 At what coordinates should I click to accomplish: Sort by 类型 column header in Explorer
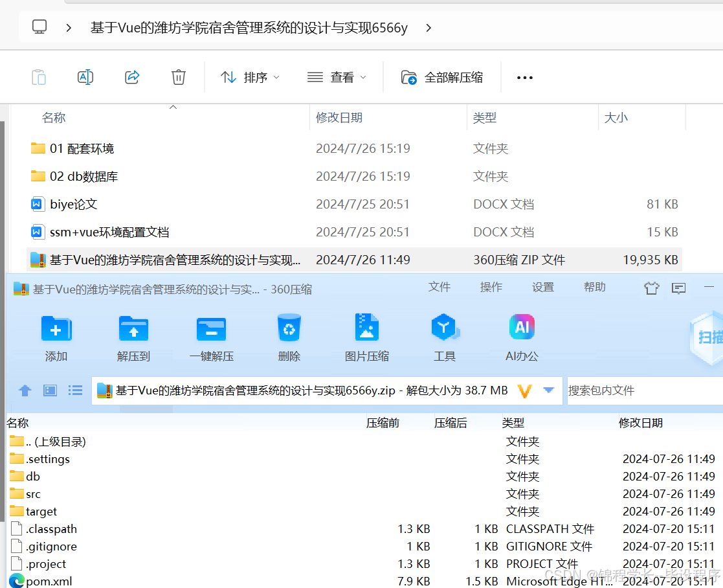(485, 118)
